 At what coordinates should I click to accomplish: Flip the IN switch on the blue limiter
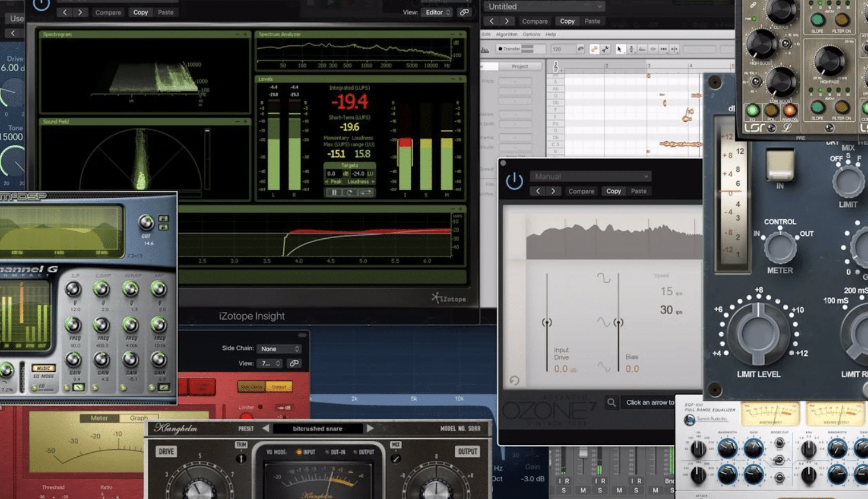[780, 165]
